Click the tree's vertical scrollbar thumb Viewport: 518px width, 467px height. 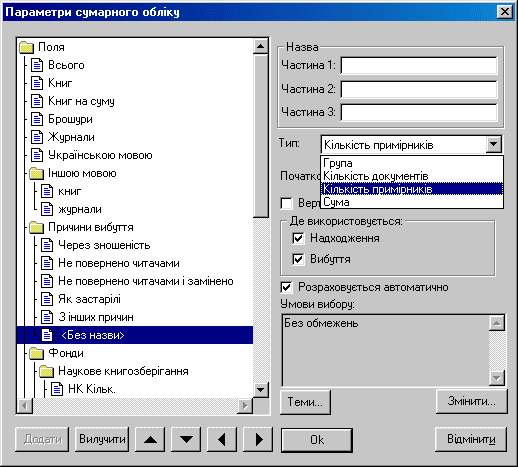(261, 136)
